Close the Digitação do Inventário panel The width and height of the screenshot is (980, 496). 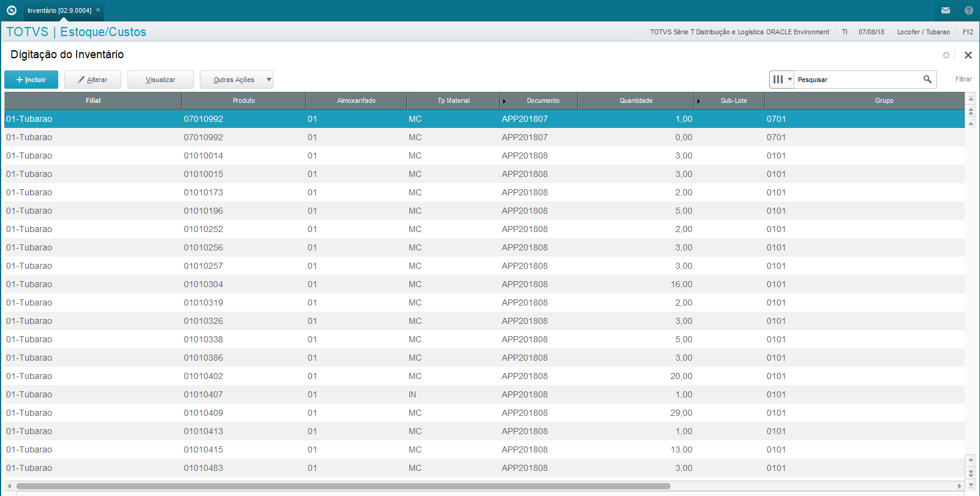968,55
